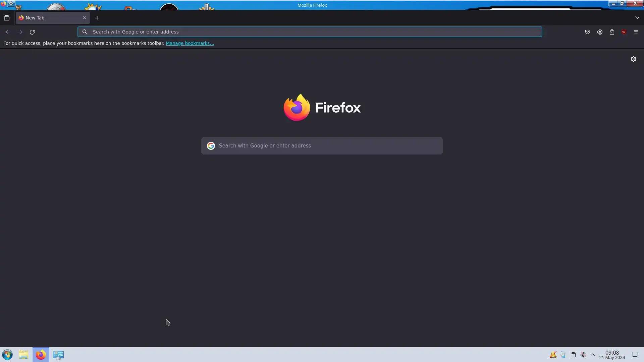
Task: Open the uBlock Origin extension icon
Action: pyautogui.click(x=624, y=32)
